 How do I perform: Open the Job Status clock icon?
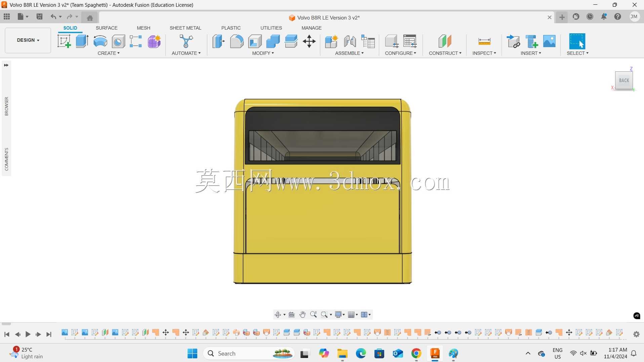pyautogui.click(x=590, y=16)
